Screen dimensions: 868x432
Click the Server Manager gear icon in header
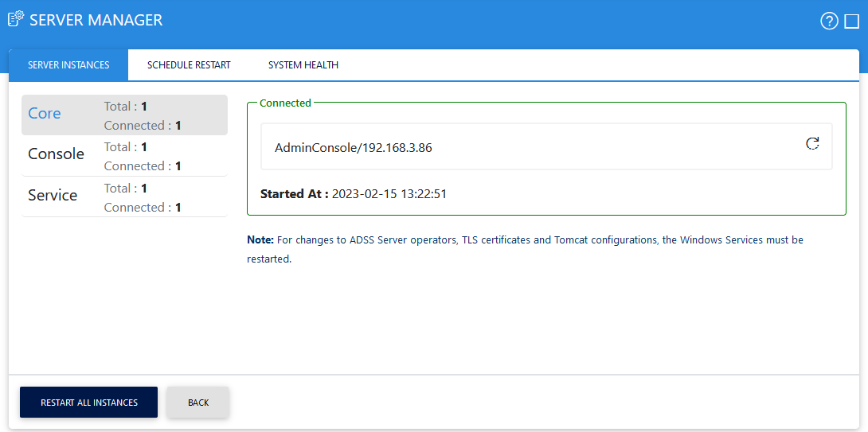(16, 20)
